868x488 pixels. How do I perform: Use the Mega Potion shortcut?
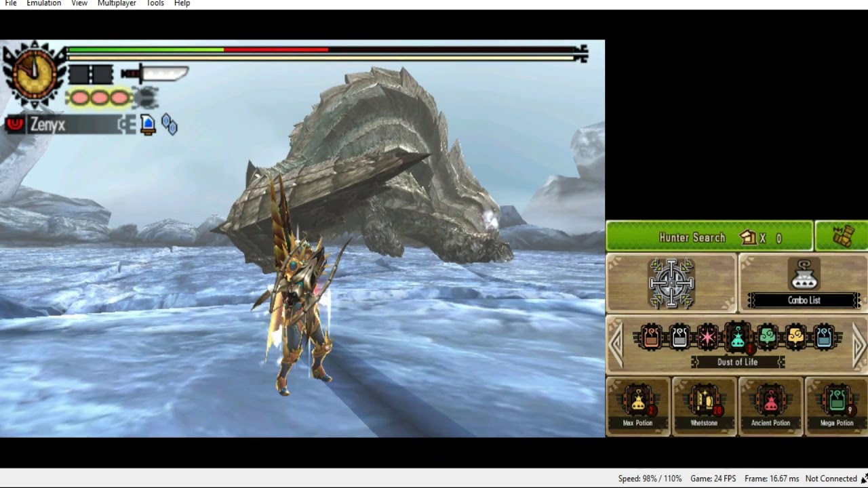837,405
